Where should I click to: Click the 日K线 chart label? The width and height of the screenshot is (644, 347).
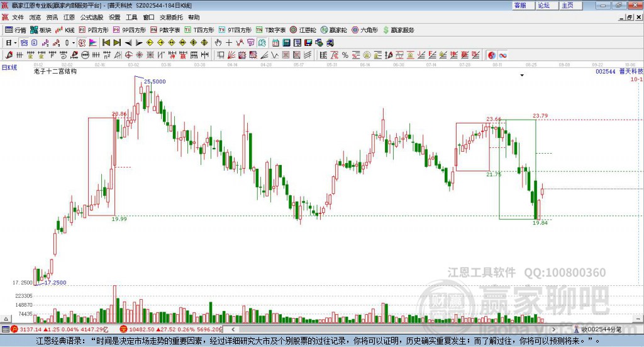click(x=9, y=67)
